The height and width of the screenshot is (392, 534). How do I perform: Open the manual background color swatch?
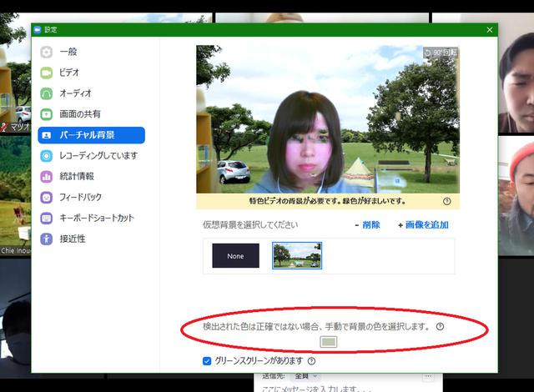click(x=329, y=342)
